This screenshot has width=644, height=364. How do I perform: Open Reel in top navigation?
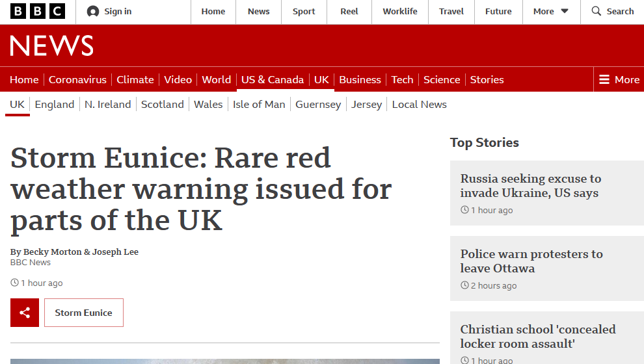[349, 12]
